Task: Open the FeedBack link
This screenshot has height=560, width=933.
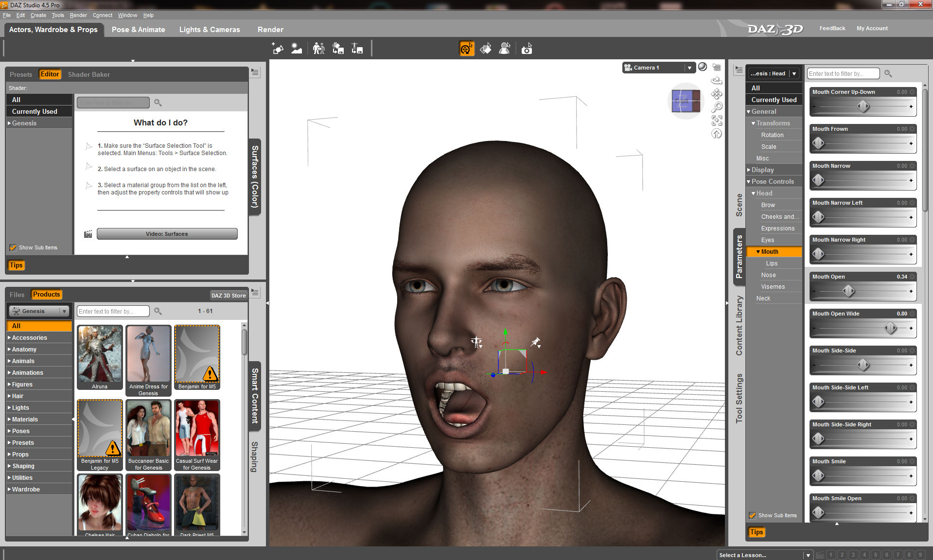Action: click(832, 28)
